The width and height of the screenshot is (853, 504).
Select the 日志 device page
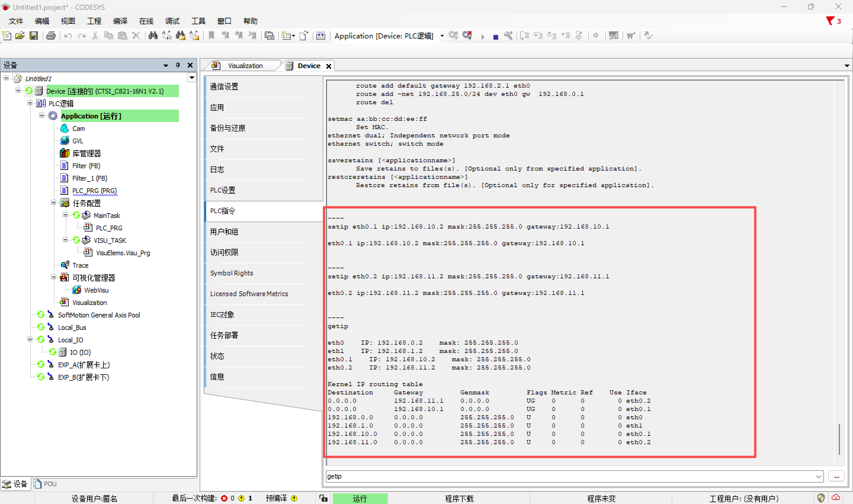(217, 169)
